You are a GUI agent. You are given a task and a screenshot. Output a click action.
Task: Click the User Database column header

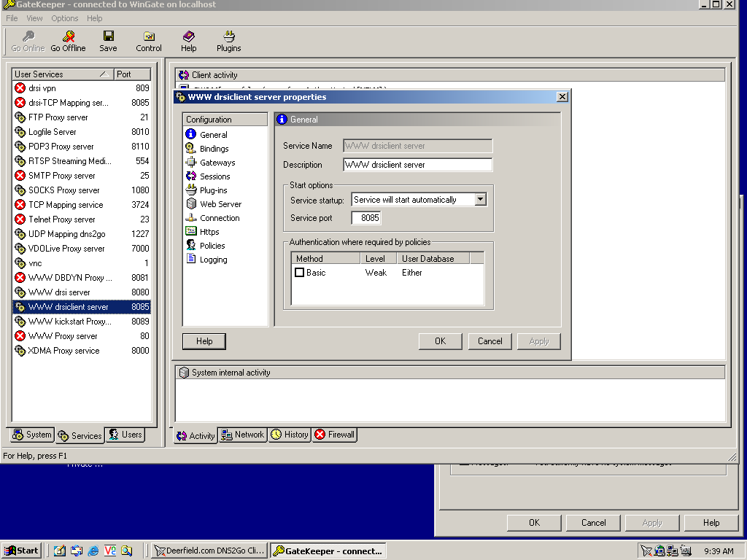point(433,259)
